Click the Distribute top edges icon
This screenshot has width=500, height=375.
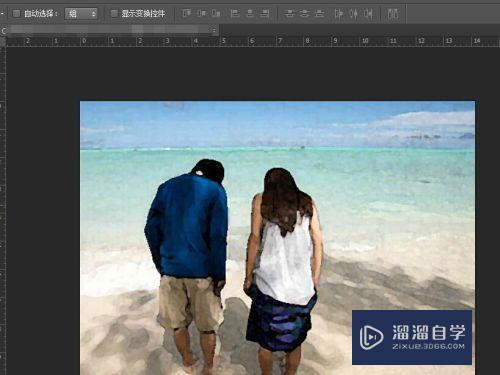pos(289,14)
